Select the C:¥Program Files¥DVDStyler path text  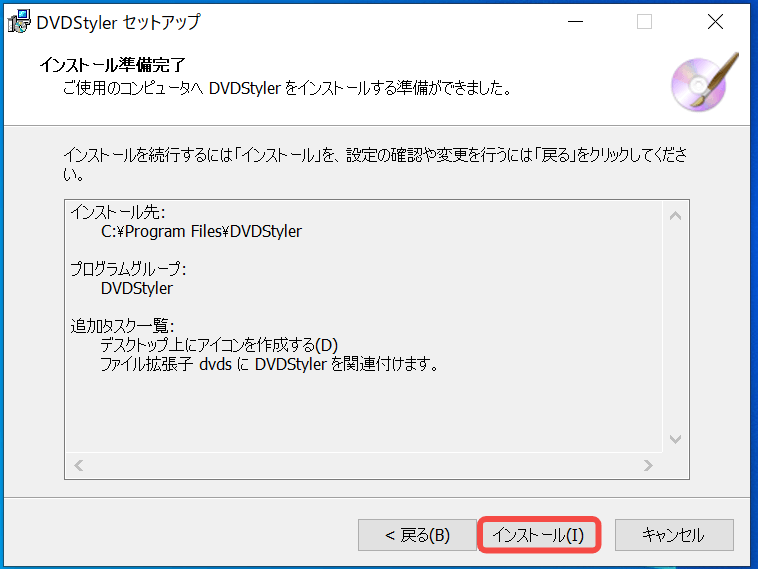click(x=201, y=232)
